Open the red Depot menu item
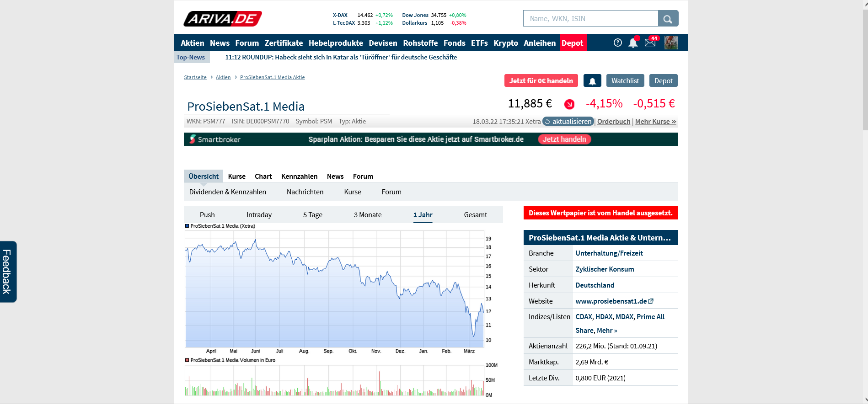Screen dimensions: 868x406 573,43
